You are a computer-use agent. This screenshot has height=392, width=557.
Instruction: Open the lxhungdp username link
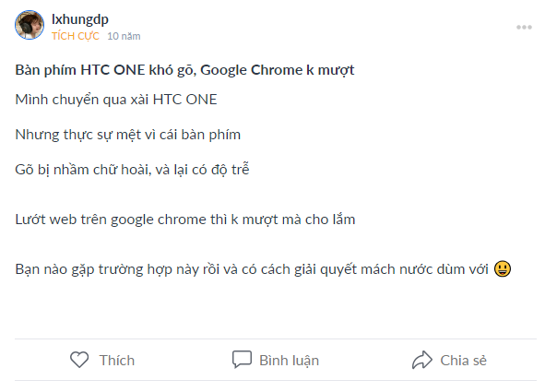[80, 19]
